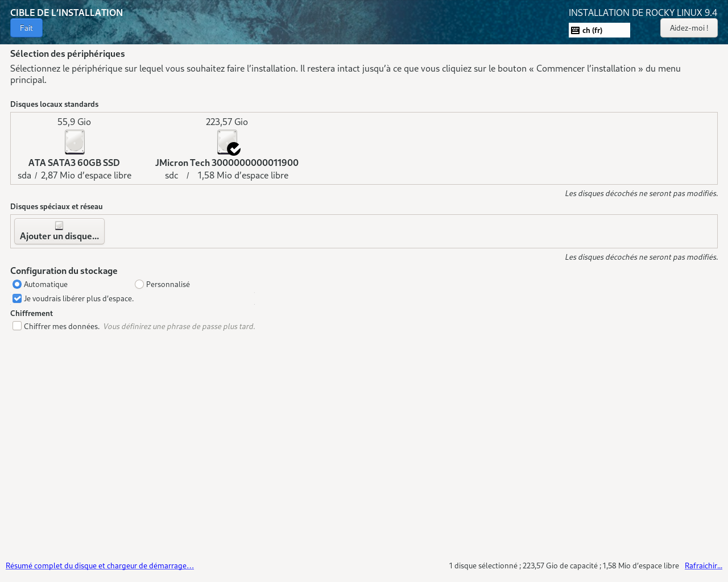728x582 pixels.
Task: Click the Ajouter un disque... button label
Action: (59, 236)
